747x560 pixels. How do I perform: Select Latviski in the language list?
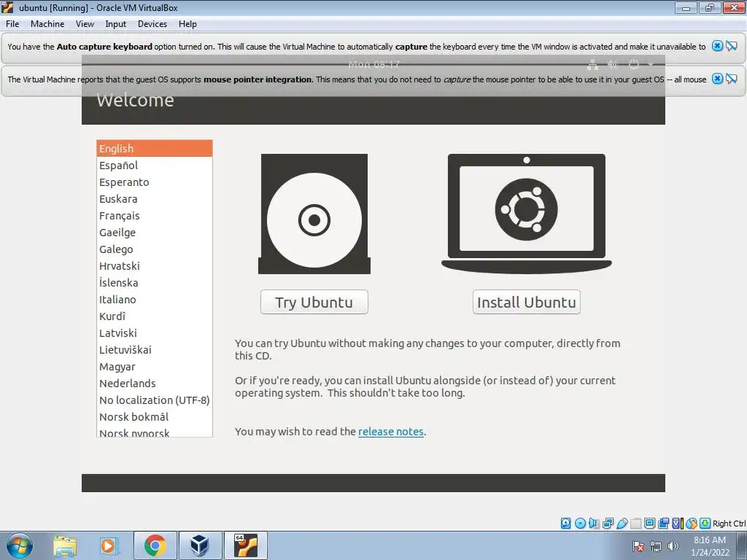(x=155, y=332)
